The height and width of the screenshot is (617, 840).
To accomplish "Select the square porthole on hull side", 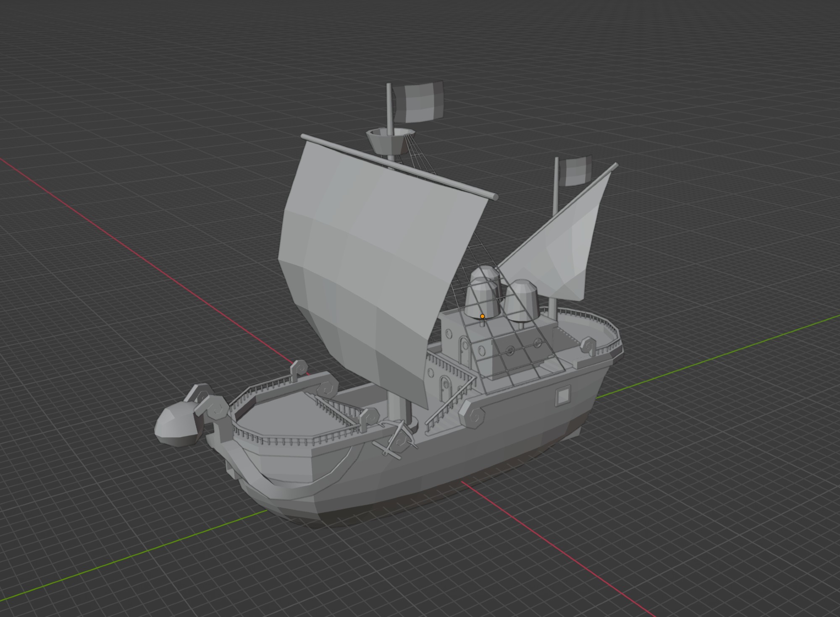I will point(562,396).
